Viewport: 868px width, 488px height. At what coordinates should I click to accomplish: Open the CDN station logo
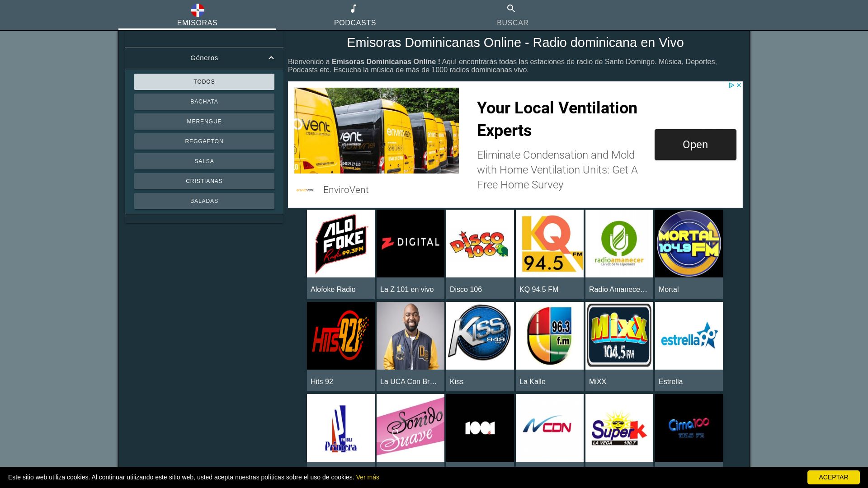pyautogui.click(x=550, y=428)
